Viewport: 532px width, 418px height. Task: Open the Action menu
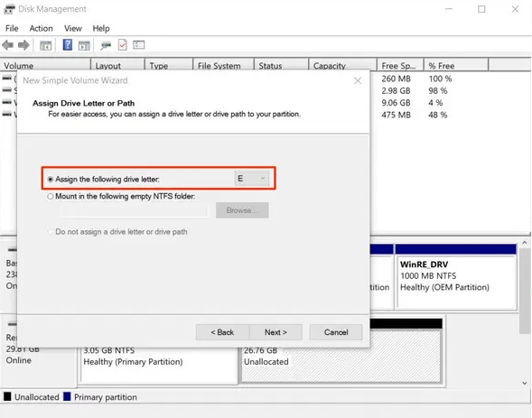(x=41, y=29)
